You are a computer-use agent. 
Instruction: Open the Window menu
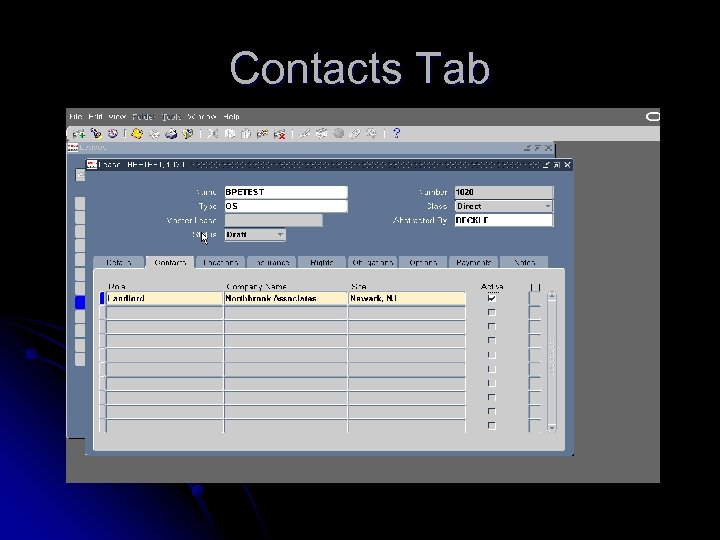tap(201, 117)
